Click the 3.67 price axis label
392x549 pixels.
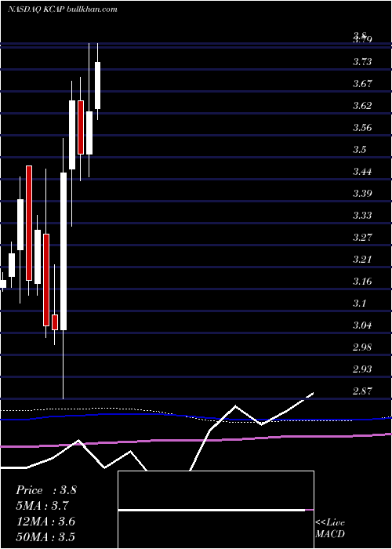click(362, 84)
